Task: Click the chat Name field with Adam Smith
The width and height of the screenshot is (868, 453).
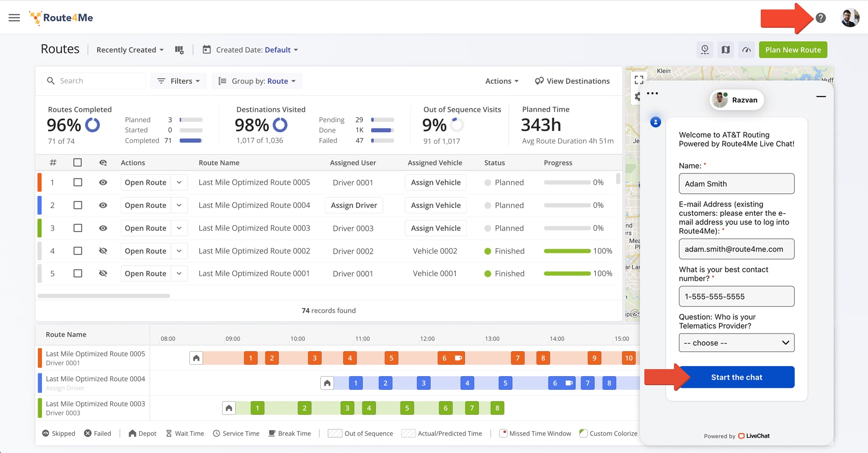Action: pos(737,183)
